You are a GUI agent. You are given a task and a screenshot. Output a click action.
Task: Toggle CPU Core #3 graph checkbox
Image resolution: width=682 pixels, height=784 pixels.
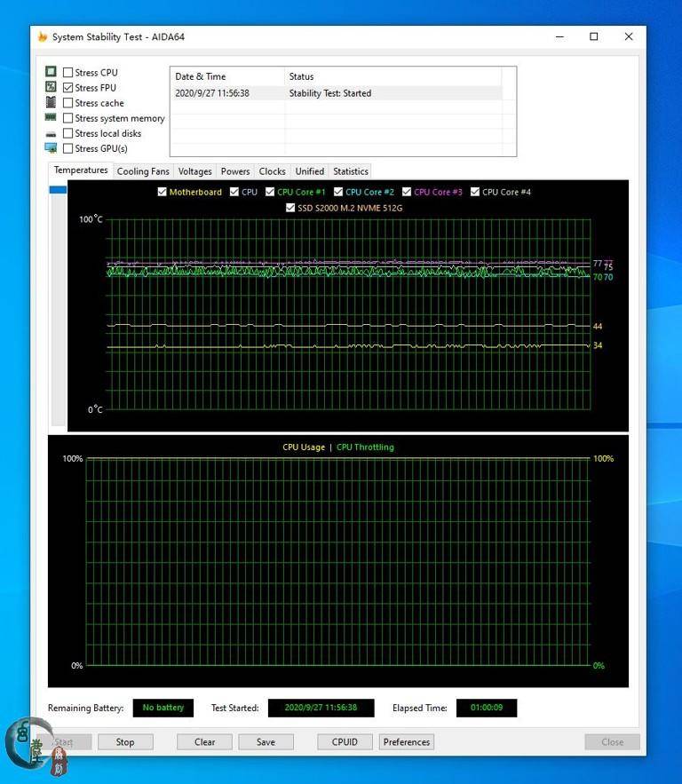407,192
